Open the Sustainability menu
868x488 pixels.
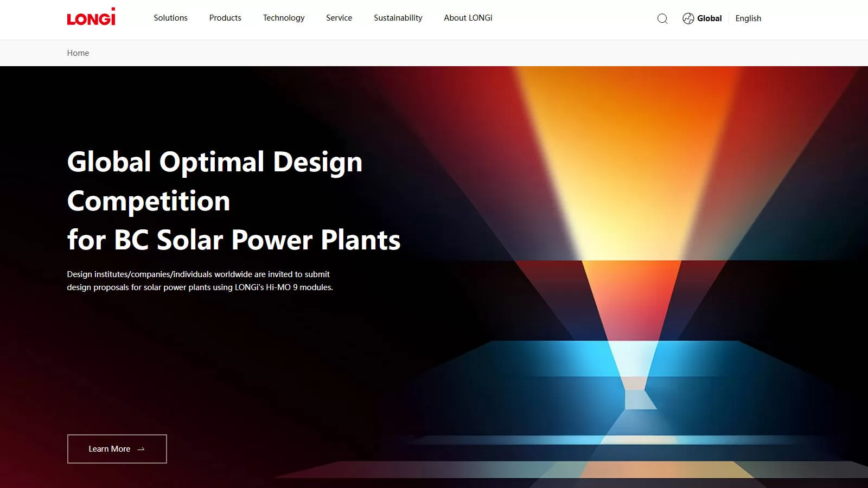pyautogui.click(x=398, y=18)
